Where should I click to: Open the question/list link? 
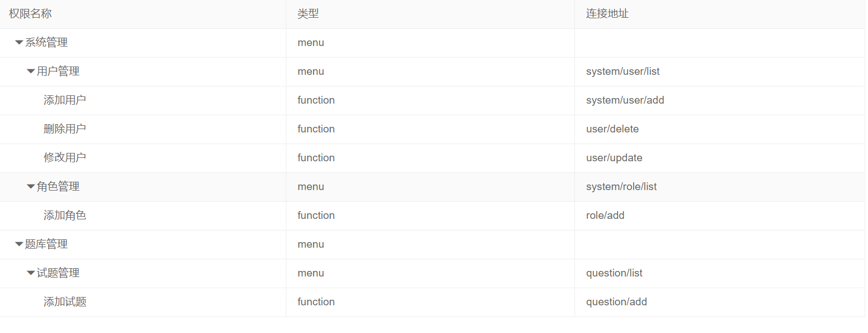click(615, 273)
